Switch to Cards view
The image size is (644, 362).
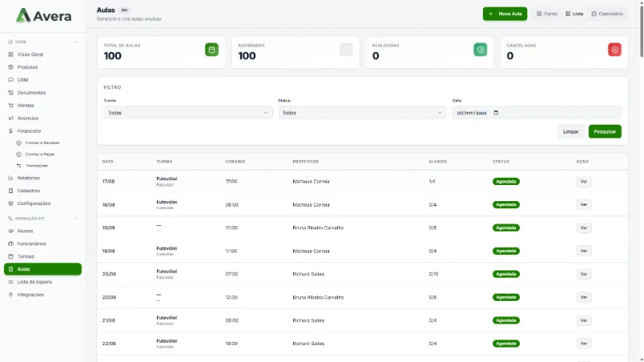[x=547, y=14]
